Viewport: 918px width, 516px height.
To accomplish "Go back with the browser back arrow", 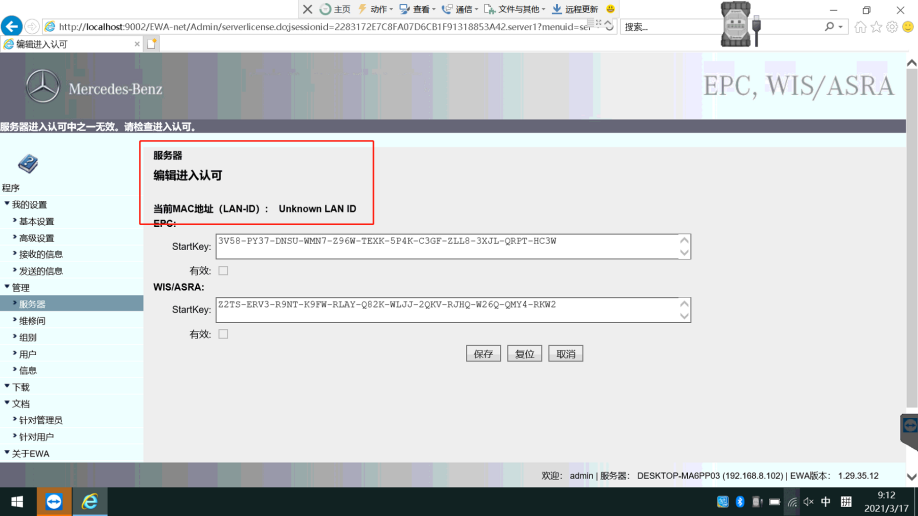I will 11,26.
